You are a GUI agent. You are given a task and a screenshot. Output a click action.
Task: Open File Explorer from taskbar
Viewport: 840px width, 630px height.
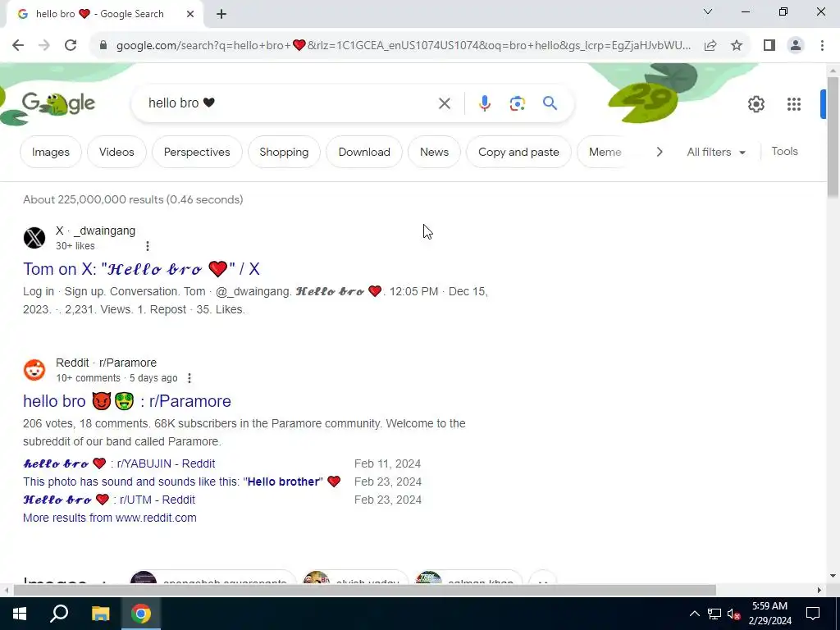(100, 614)
